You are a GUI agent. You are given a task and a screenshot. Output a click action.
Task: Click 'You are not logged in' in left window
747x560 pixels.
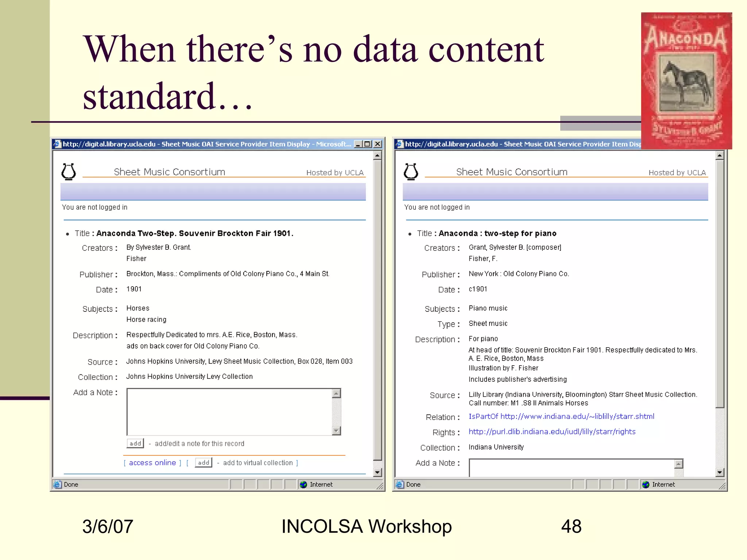pyautogui.click(x=94, y=207)
